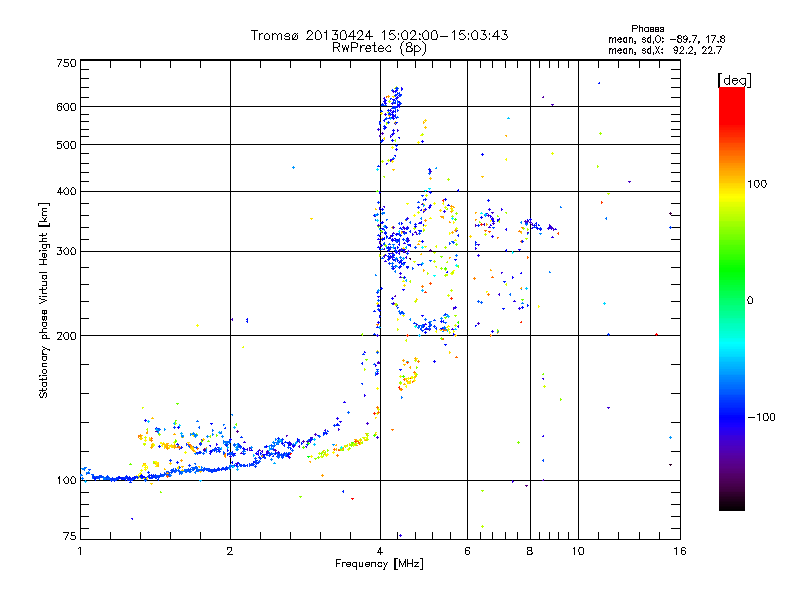The width and height of the screenshot is (800, 600).
Task: Click y-axis tick label '400'
Action: 67,191
